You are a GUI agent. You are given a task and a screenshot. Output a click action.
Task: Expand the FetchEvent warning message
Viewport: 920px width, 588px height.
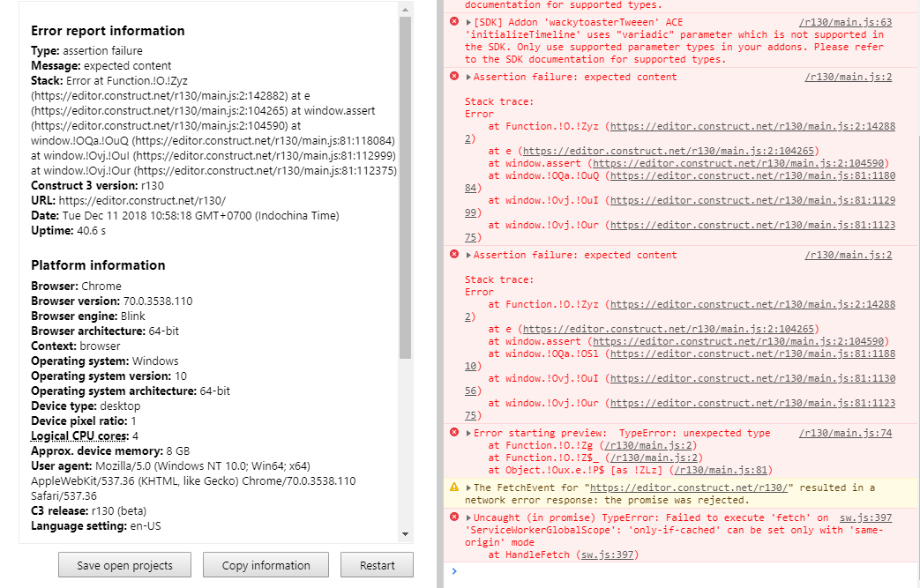tap(468, 488)
